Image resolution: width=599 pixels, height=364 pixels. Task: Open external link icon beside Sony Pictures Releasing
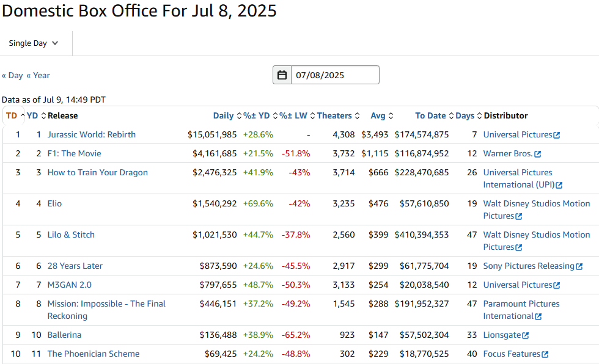point(579,266)
